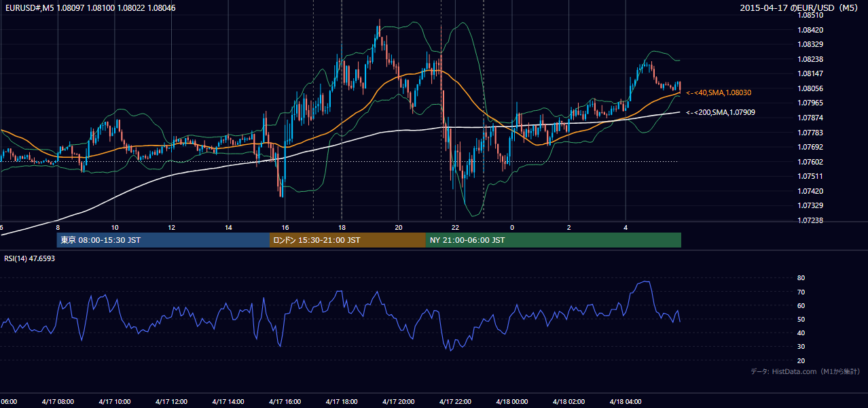Image resolution: width=868 pixels, height=408 pixels.
Task: Click RSI scale value 20
Action: [x=801, y=360]
